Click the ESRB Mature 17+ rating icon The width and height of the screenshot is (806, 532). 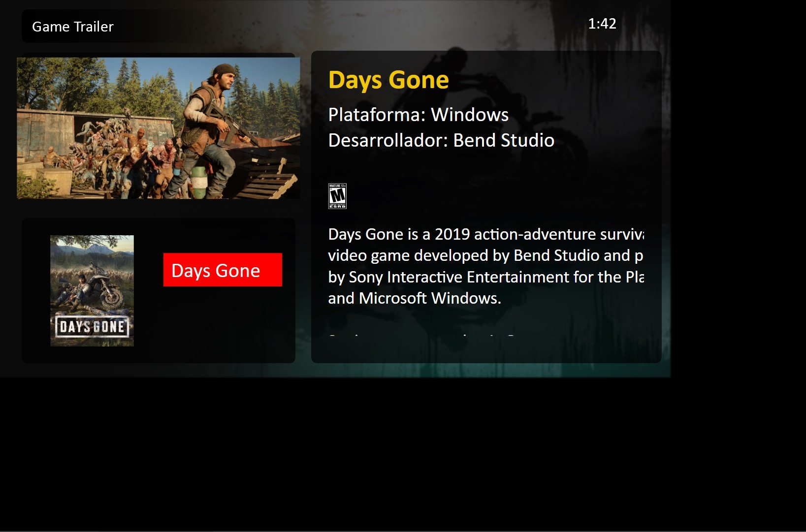337,196
